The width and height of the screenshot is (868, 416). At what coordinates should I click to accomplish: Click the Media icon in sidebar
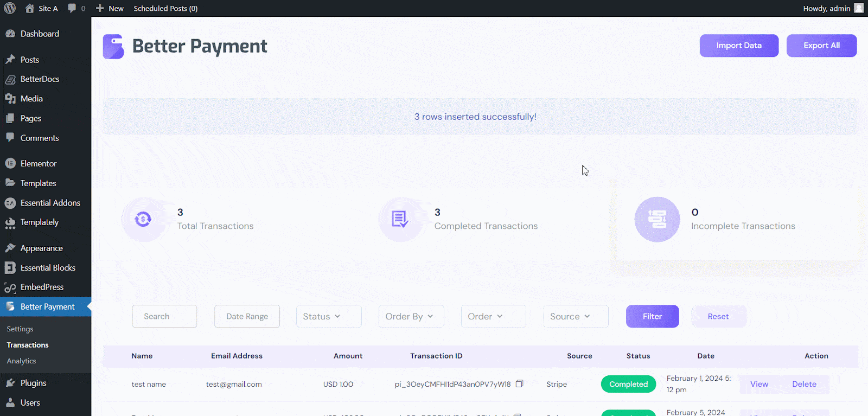pos(10,99)
